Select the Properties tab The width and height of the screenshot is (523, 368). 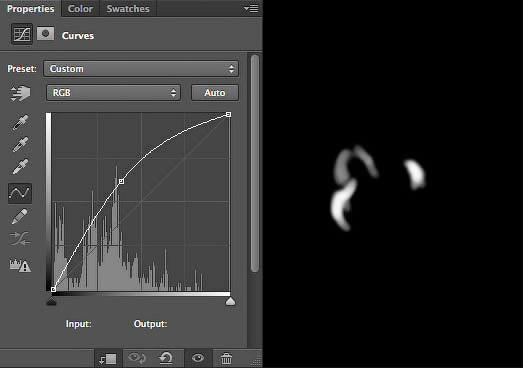point(30,9)
